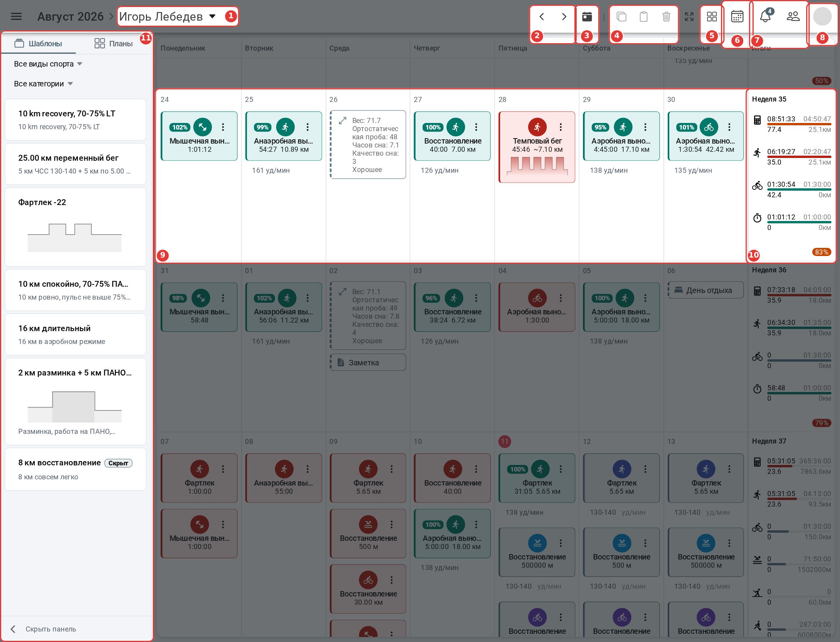840x642 pixels.
Task: Click the highlighted date 11
Action: click(504, 442)
